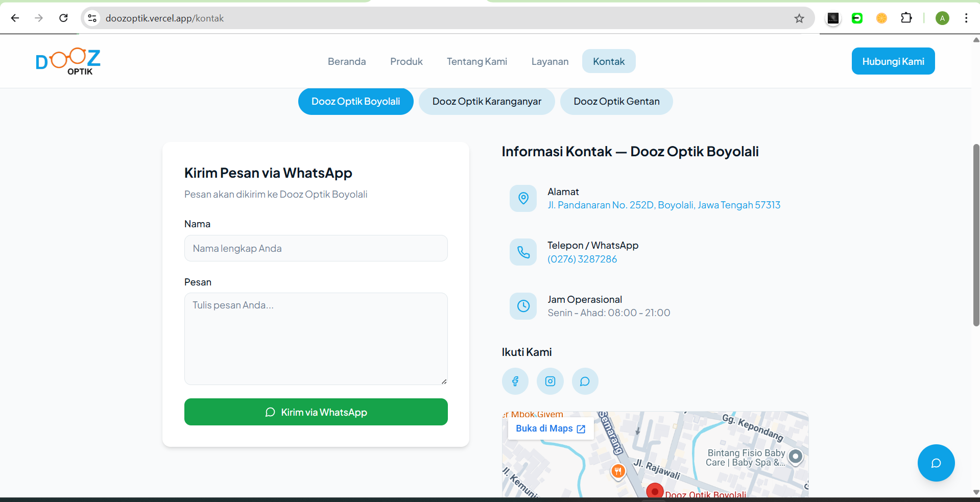Open site information settings in address bar

(x=92, y=18)
